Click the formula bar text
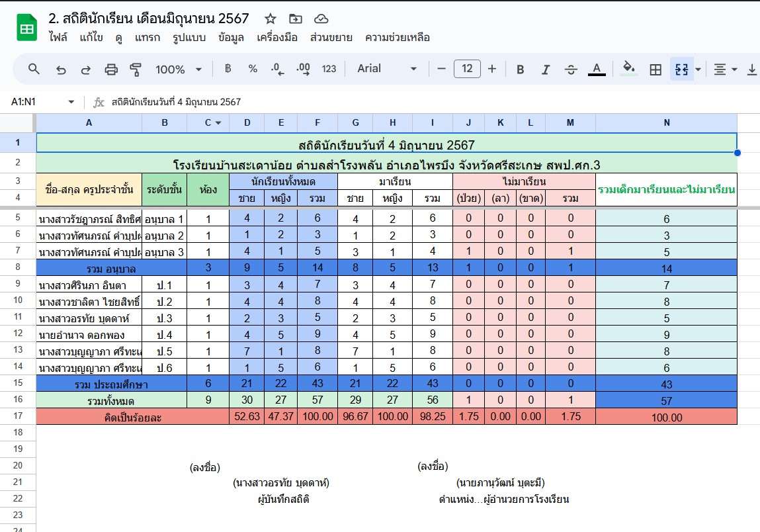The width and height of the screenshot is (760, 532). click(x=177, y=102)
